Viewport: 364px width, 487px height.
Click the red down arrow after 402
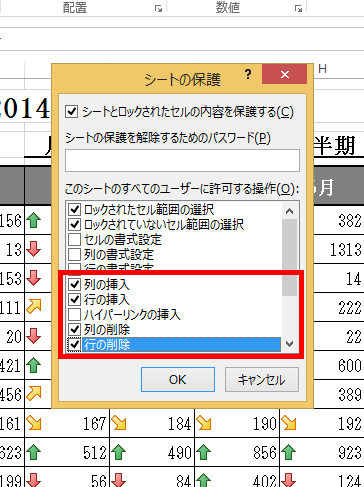click(x=289, y=480)
